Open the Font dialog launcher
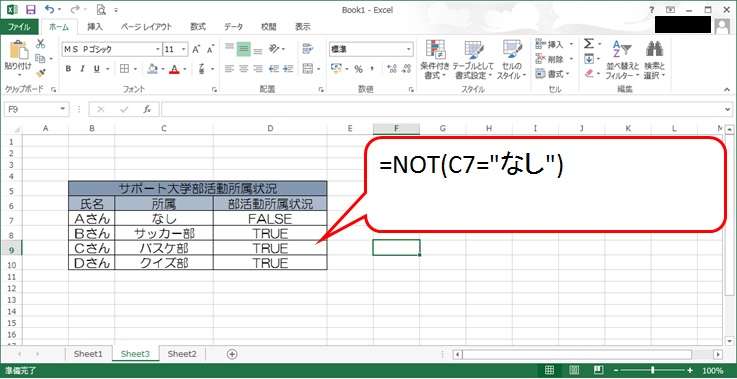This screenshot has width=737, height=379. [214, 89]
